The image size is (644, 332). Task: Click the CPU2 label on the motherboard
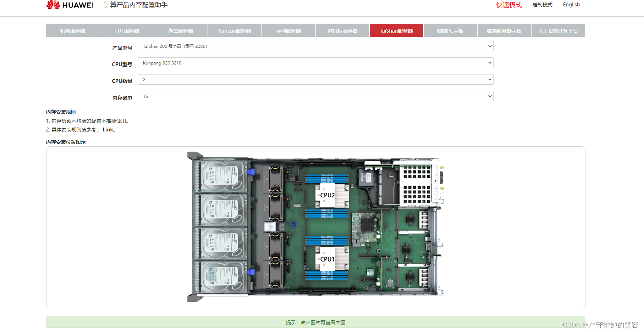(x=327, y=195)
